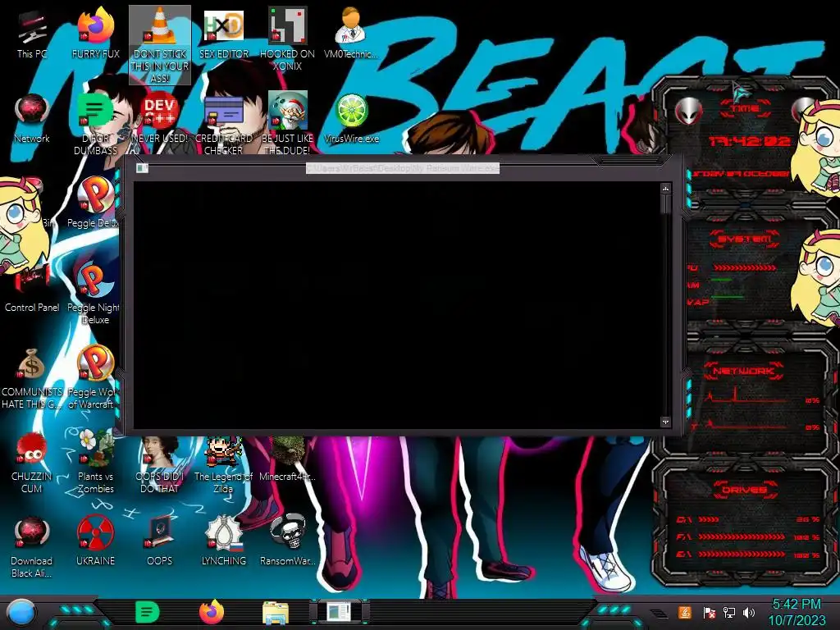Click the console window's title bar icon
This screenshot has width=840, height=630.
click(142, 168)
